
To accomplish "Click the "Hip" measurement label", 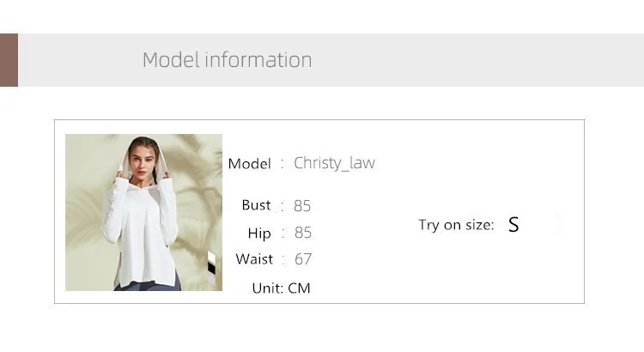I will (x=258, y=233).
